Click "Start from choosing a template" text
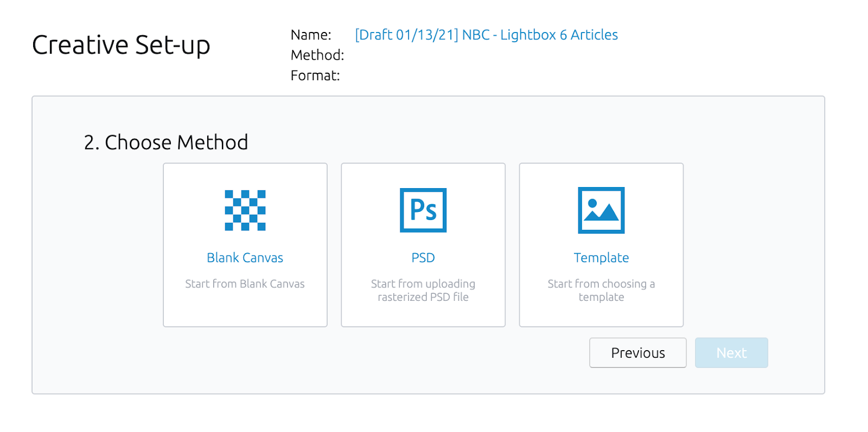The height and width of the screenshot is (432, 868). pos(601,291)
